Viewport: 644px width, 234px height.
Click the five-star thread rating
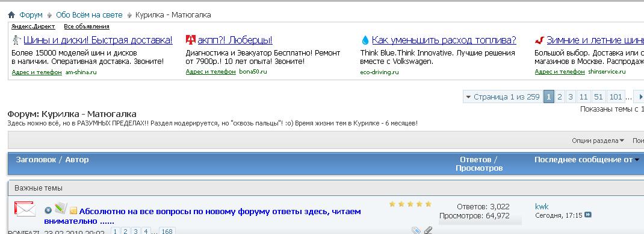coord(410,204)
